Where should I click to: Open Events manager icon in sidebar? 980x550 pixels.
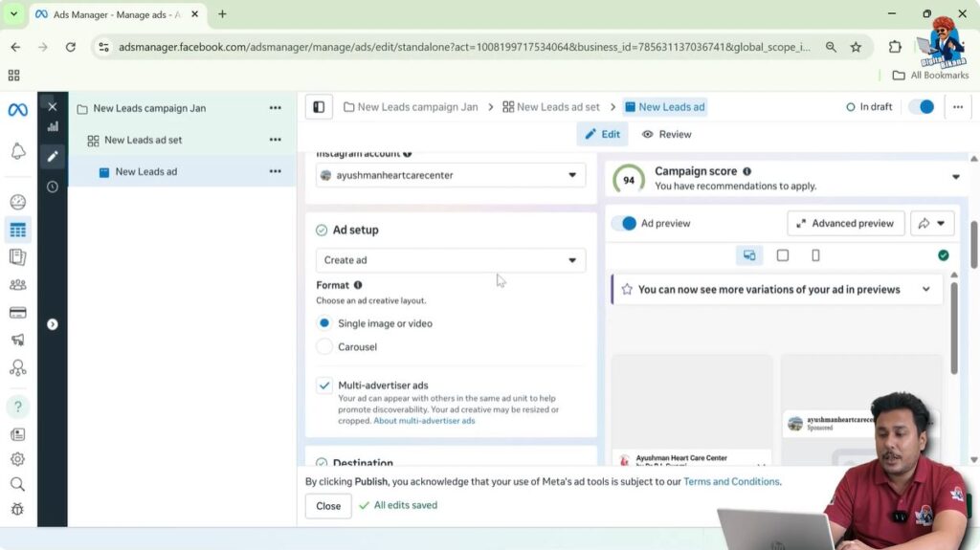[x=17, y=367]
